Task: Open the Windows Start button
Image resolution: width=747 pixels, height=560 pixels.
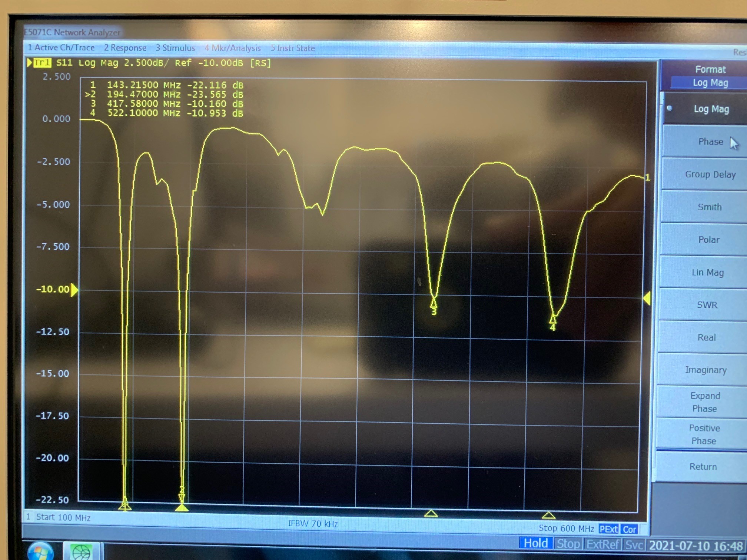Action: (x=40, y=551)
